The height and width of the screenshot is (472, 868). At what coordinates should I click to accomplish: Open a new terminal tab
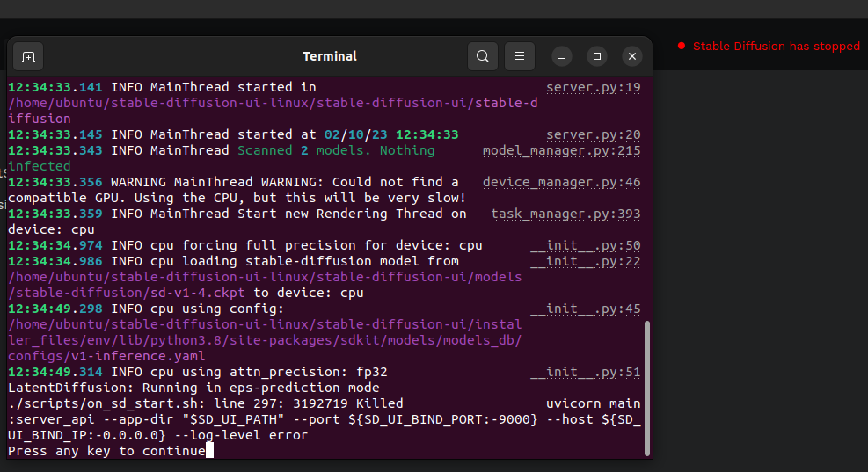pos(28,56)
